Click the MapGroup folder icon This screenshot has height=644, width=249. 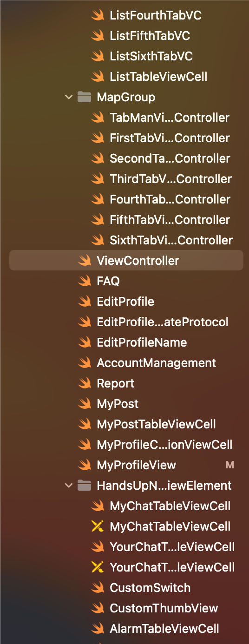84,97
